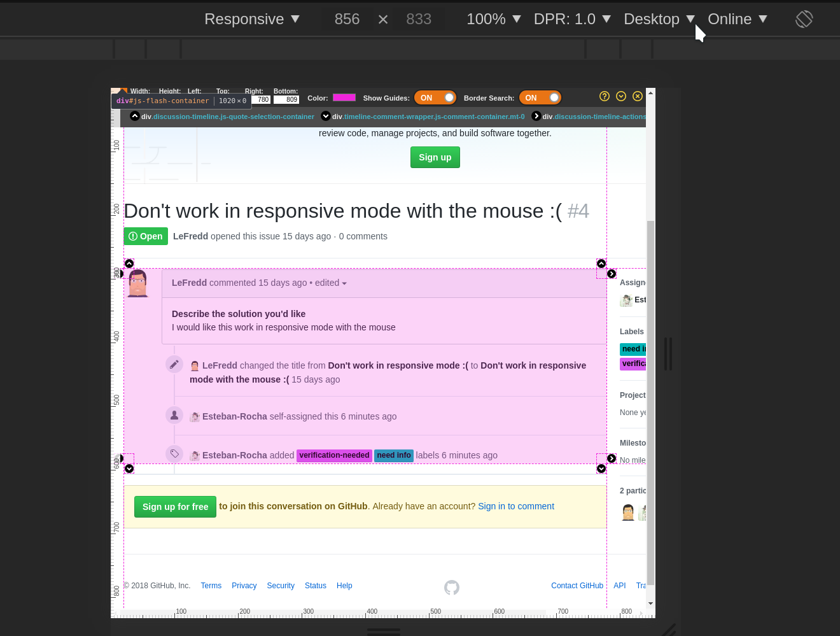Toggle the Show Guides switch
This screenshot has width=840, height=636.
[436, 97]
